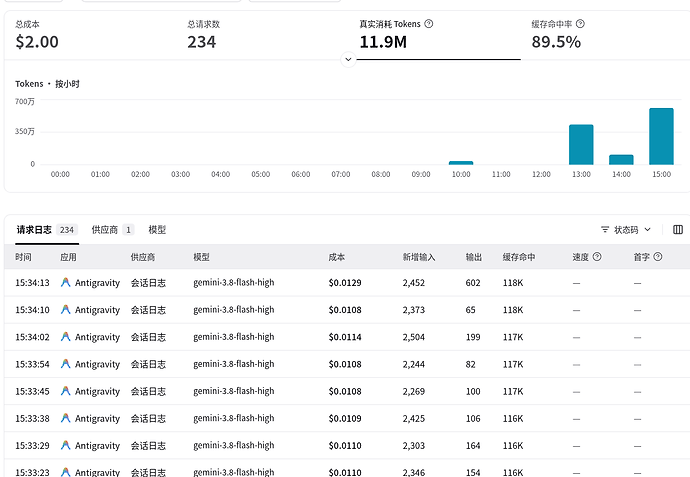Click 会话日志 in the 15:33:45 row
Image resolution: width=690 pixels, height=477 pixels.
click(148, 391)
